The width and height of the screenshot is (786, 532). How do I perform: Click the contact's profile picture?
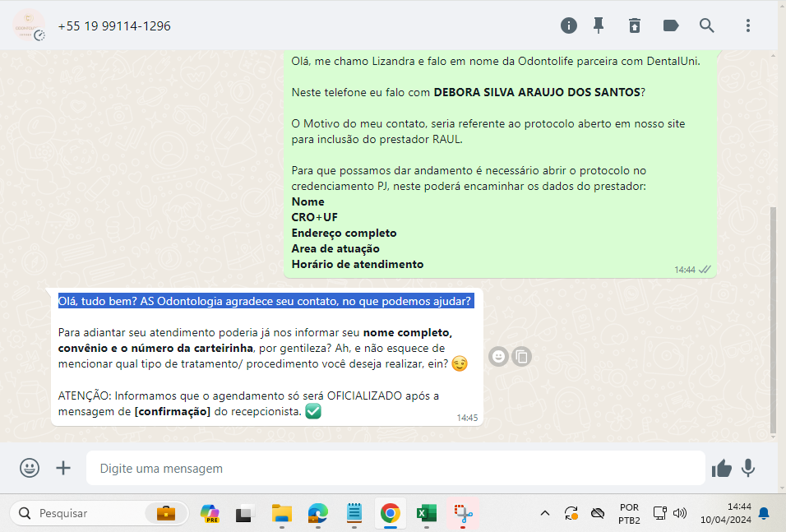tap(29, 25)
